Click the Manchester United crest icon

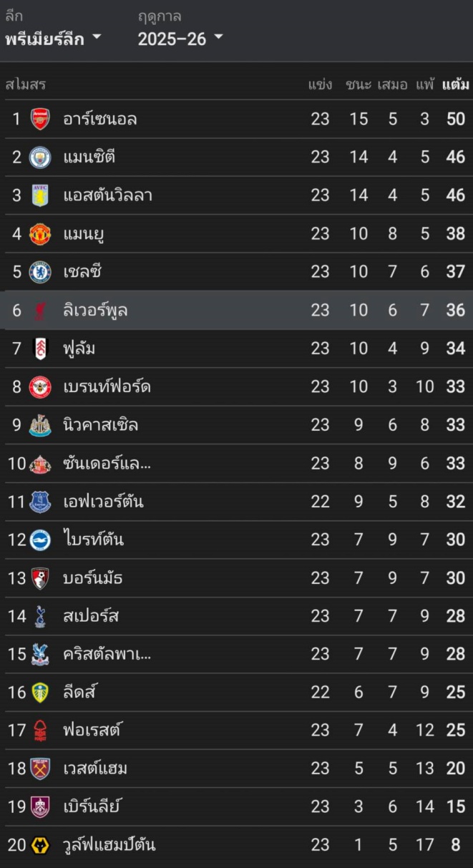(40, 233)
